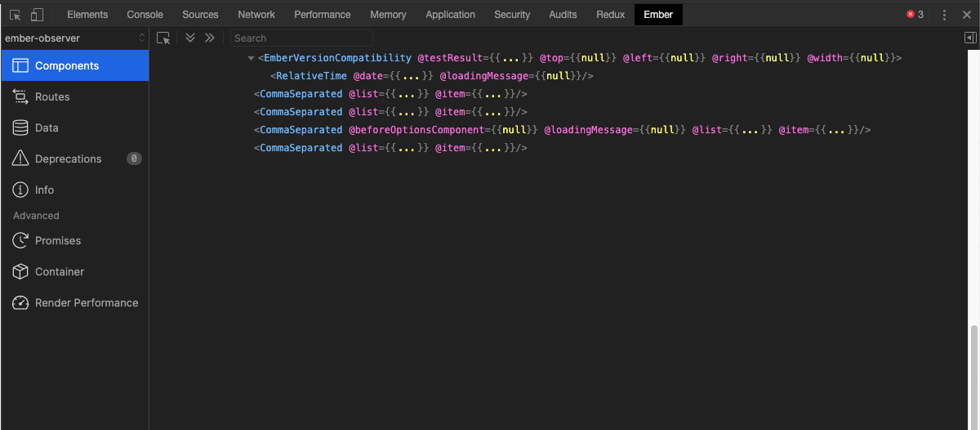Click the expand all components icon
Viewport: 980px width, 430px height.
pos(190,38)
